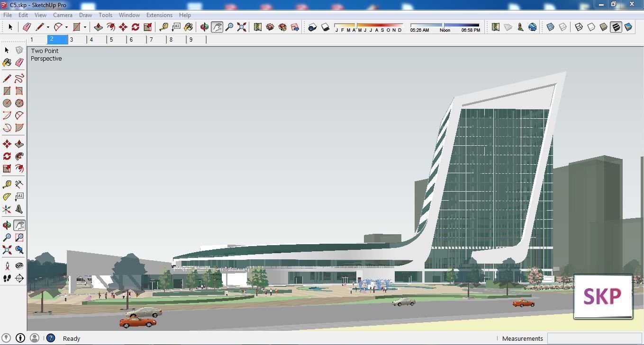Open the Extension Warehouse icon
644x345 pixels.
[282, 27]
